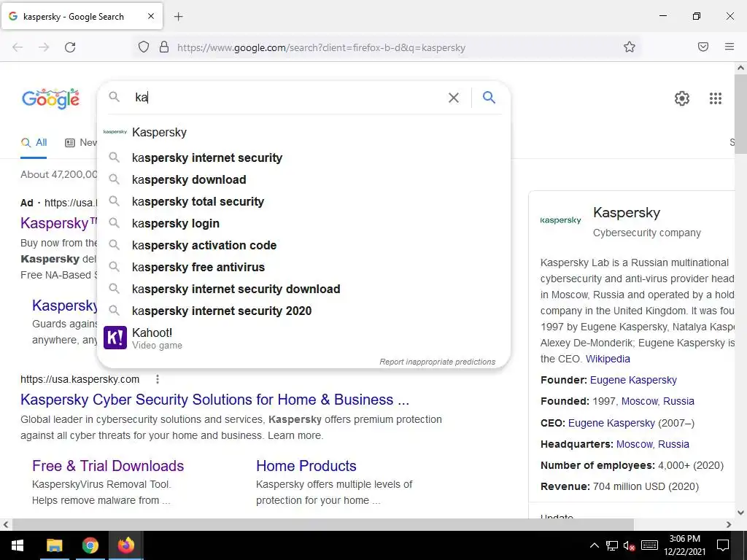Open more options for usa.kaspersky.com result

[x=158, y=379]
